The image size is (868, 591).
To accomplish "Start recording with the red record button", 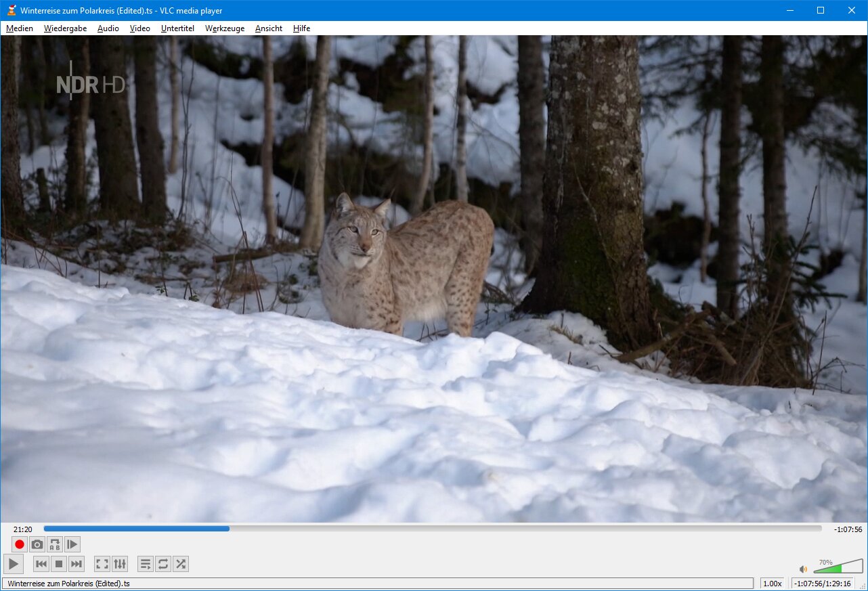I will 20,544.
